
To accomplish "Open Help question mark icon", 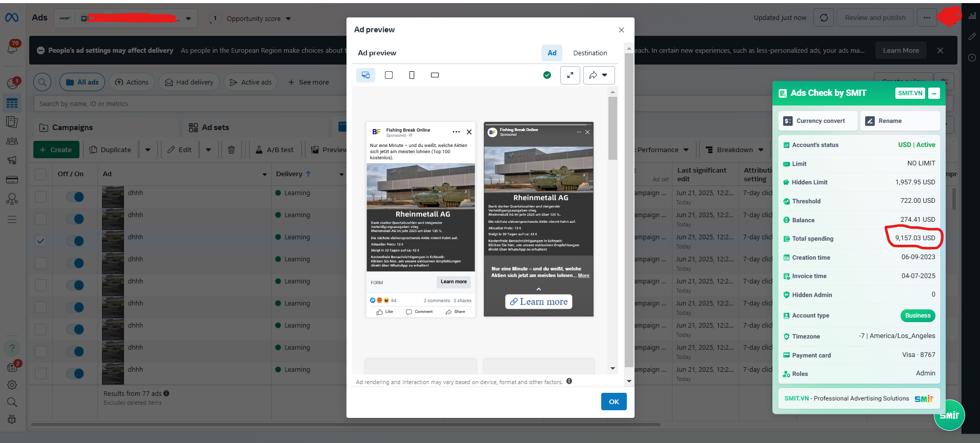I will [12, 348].
